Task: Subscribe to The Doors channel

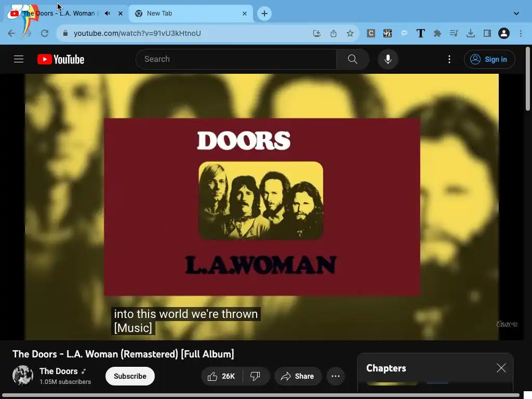Action: coord(130,376)
